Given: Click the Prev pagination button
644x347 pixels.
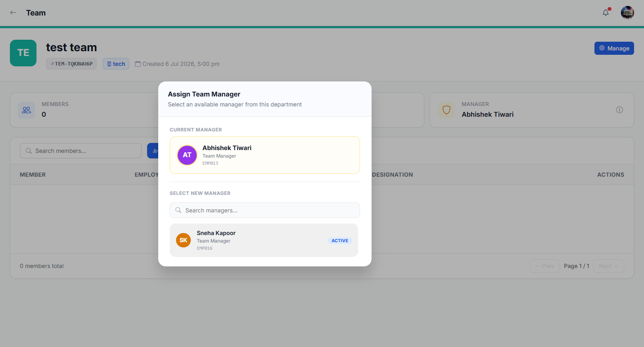Looking at the screenshot, I should point(544,266).
